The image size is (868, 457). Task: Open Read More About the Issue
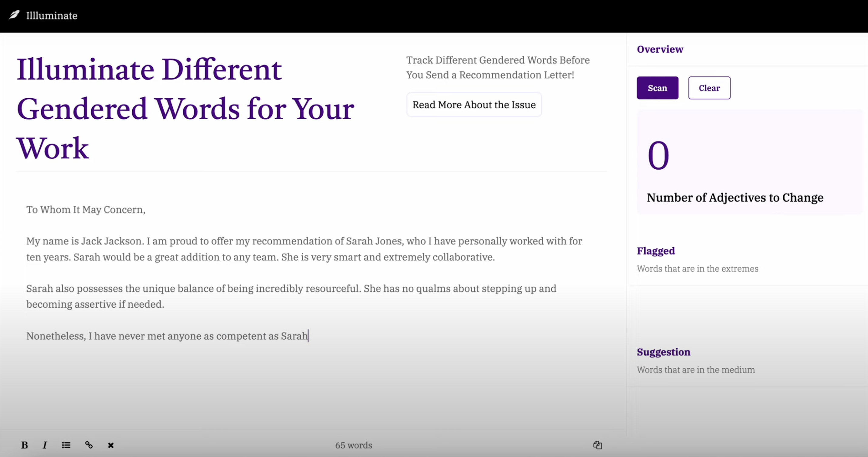[x=474, y=105]
